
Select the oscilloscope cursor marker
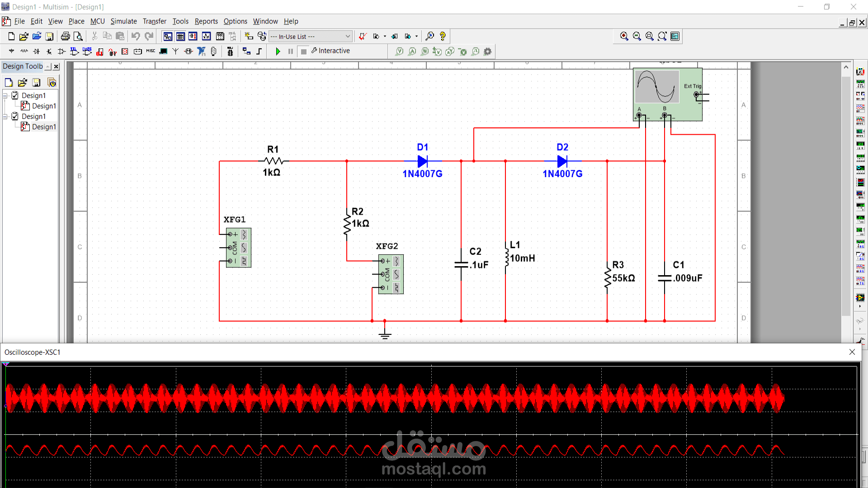pyautogui.click(x=6, y=364)
